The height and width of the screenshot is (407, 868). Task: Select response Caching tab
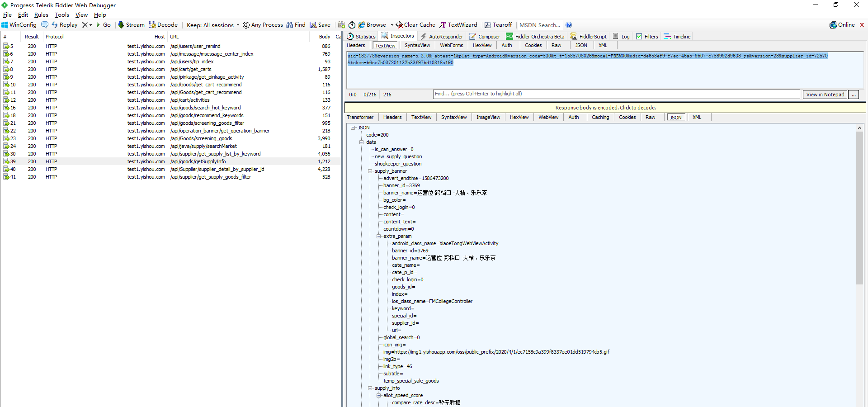(600, 117)
